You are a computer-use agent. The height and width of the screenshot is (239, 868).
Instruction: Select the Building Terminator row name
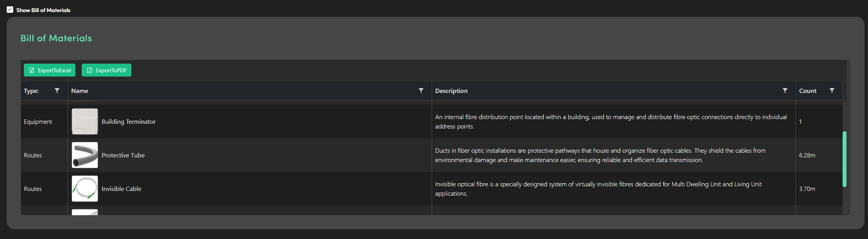pyautogui.click(x=129, y=122)
